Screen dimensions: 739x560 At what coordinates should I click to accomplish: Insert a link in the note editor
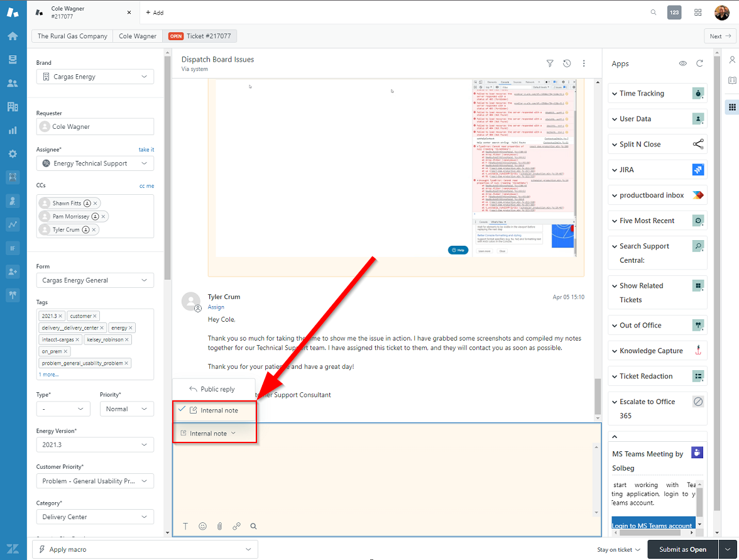[x=236, y=526]
